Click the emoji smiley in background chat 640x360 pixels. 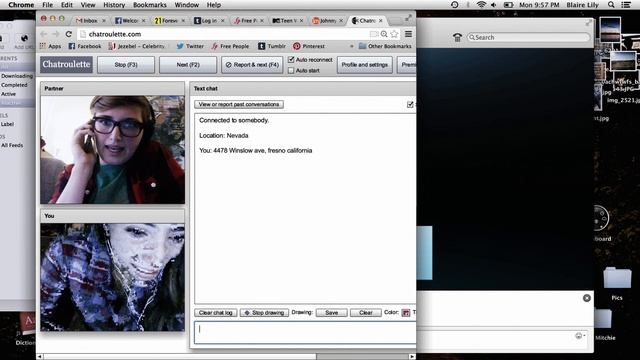click(579, 336)
